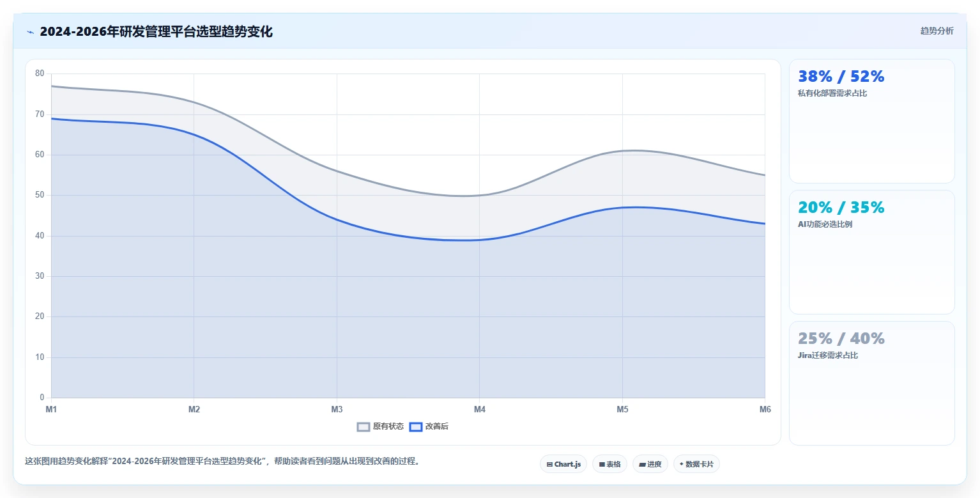Screen dimensions: 980x498
Task: Click the 20 y-axis tick label
Action: 40,316
